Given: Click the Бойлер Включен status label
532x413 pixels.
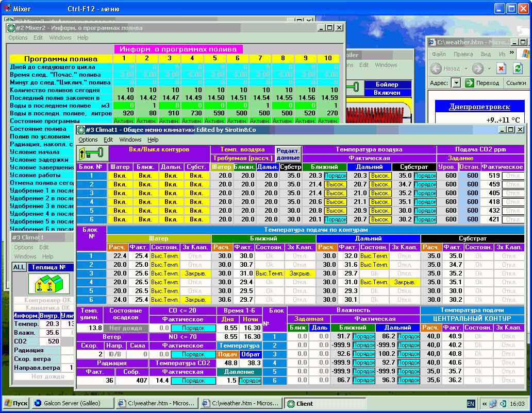Looking at the screenshot, I should tap(387, 89).
